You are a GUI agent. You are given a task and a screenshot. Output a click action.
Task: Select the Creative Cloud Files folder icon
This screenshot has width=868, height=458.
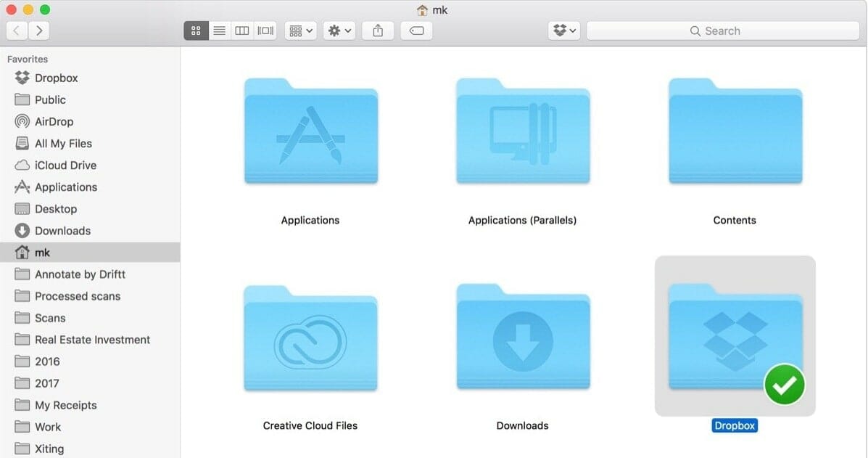tap(310, 338)
